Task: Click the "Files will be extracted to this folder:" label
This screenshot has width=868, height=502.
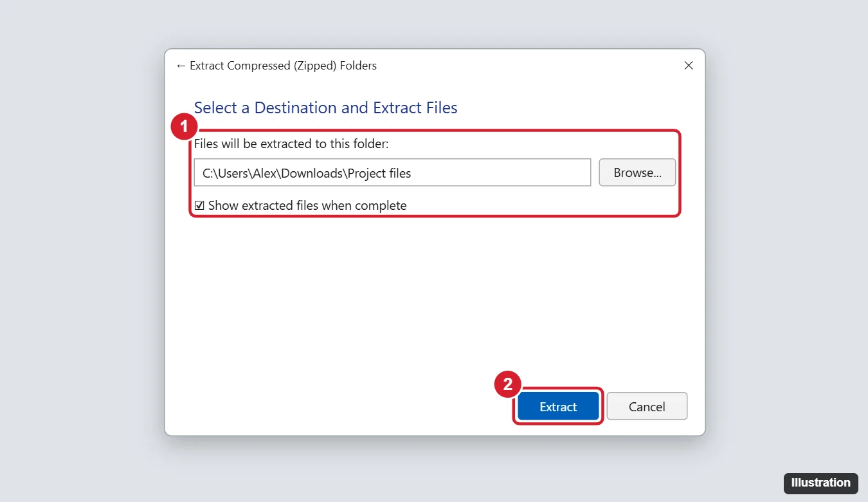Action: 291,144
